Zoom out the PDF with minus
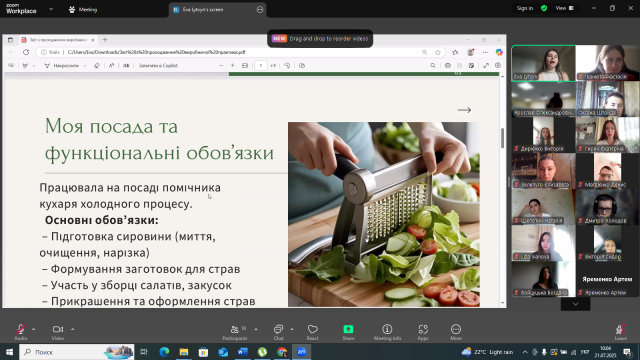640x360 pixels. pyautogui.click(x=221, y=66)
